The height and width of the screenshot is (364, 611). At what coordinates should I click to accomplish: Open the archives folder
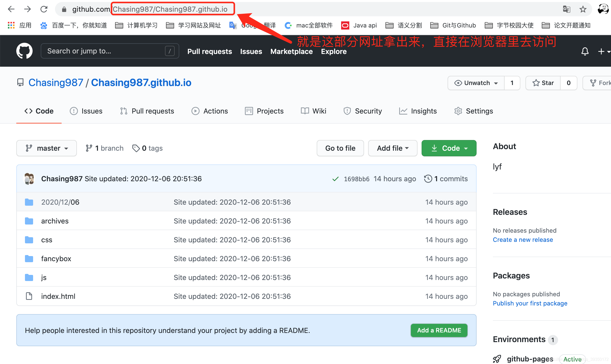55,221
